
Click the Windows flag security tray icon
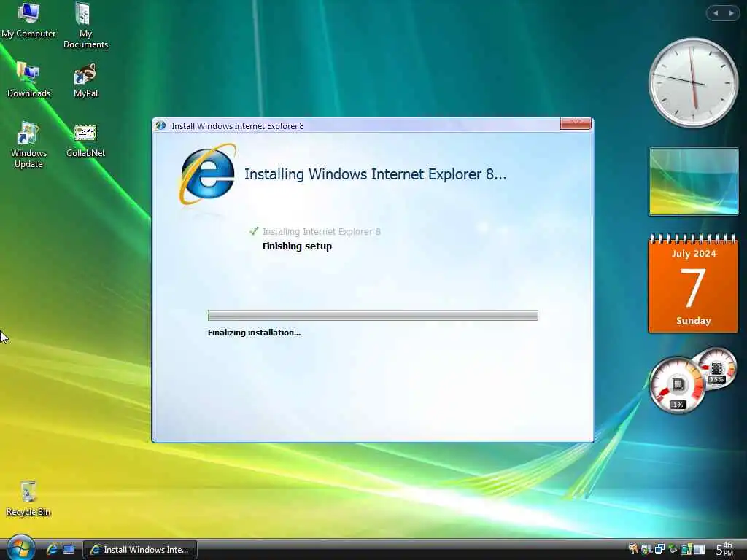pyautogui.click(x=646, y=550)
